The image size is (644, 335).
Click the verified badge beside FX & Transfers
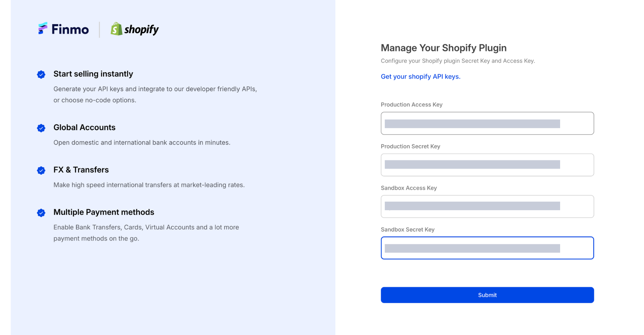point(41,170)
